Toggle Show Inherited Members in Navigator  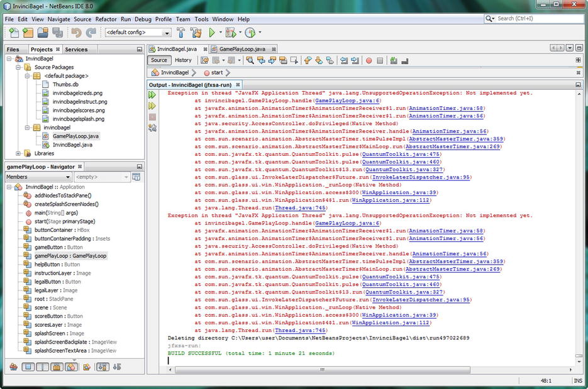click(x=13, y=367)
